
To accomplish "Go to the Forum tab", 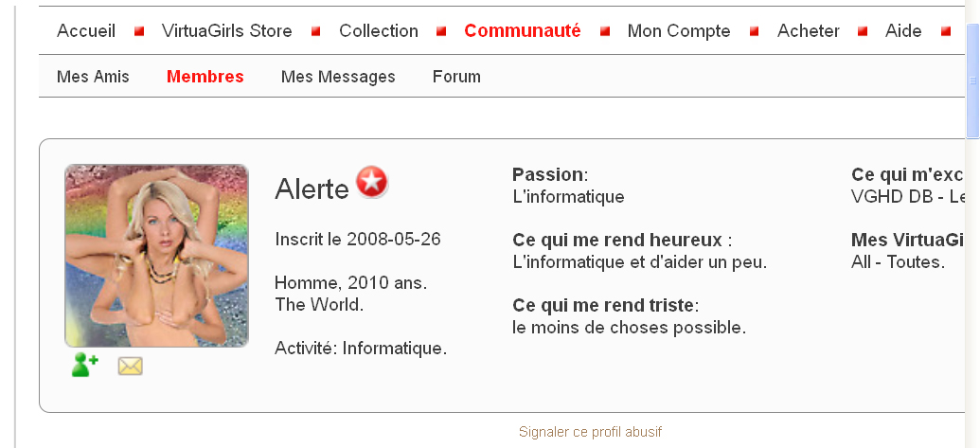I will [x=456, y=77].
